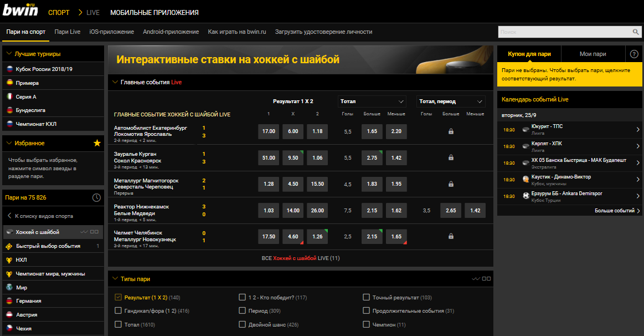
Task: Click the globe icon next to Мир
Action: point(9,287)
